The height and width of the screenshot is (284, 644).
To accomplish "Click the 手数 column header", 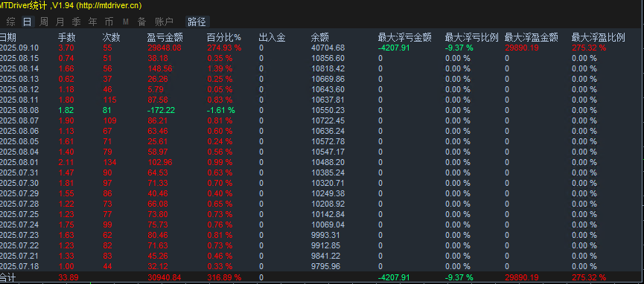I will click(x=67, y=38).
